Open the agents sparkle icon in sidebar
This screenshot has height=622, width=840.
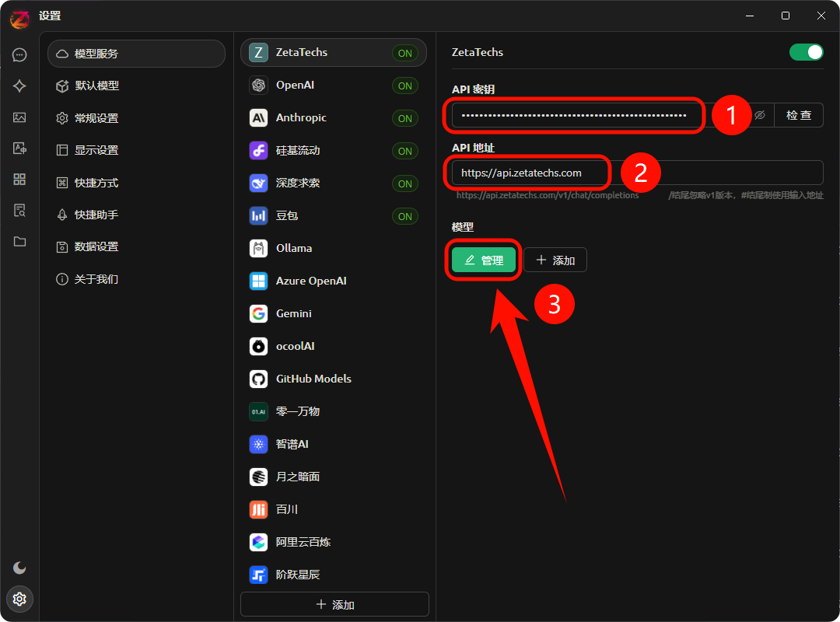click(x=19, y=86)
